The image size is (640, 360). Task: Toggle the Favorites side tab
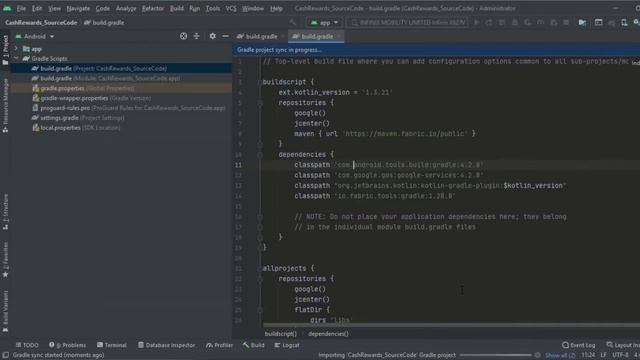(5, 260)
